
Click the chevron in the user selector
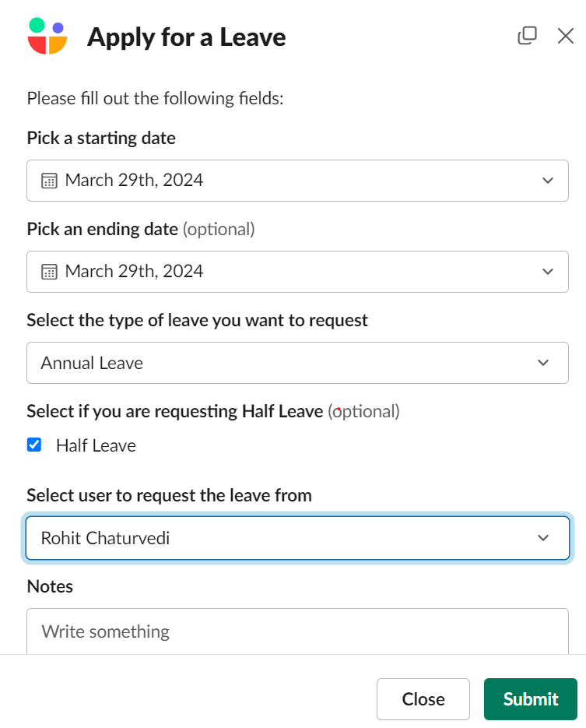(543, 538)
